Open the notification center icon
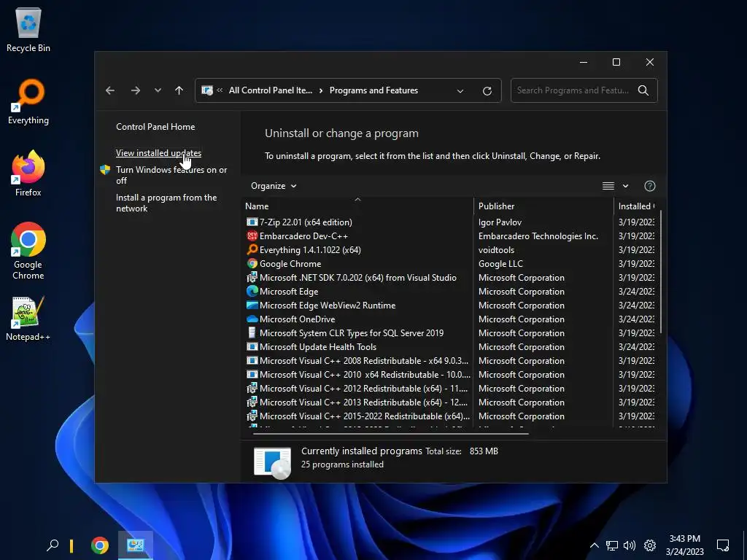 723,545
